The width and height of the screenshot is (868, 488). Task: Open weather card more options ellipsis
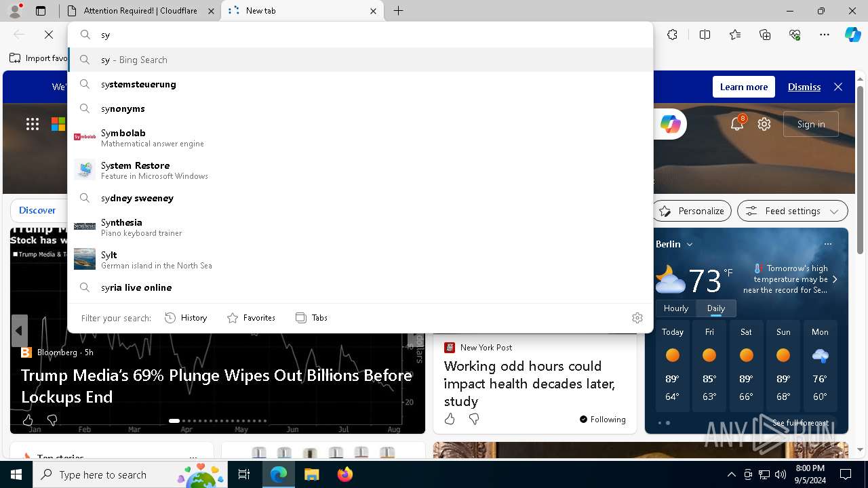point(828,244)
